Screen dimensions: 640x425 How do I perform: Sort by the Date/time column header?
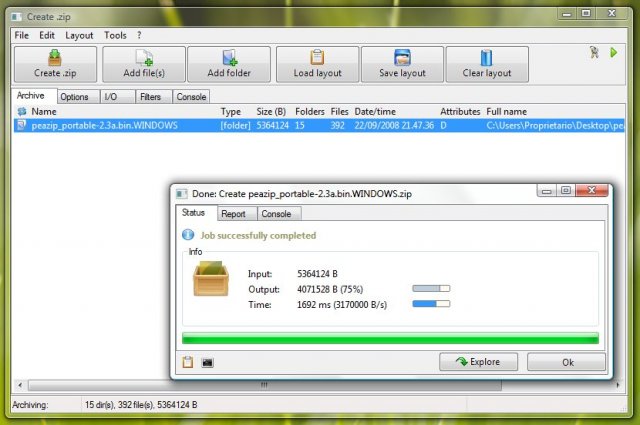tap(375, 111)
